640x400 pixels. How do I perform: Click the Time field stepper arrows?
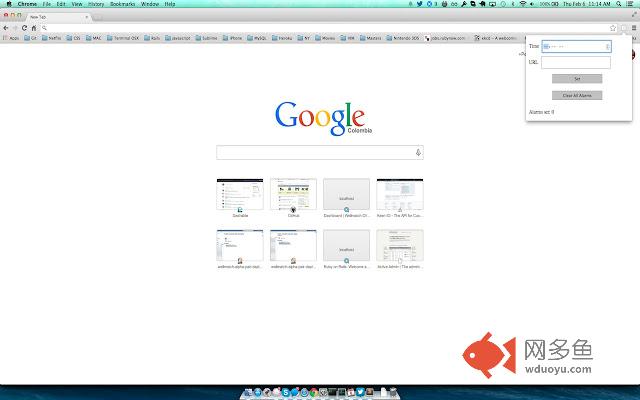[x=608, y=47]
